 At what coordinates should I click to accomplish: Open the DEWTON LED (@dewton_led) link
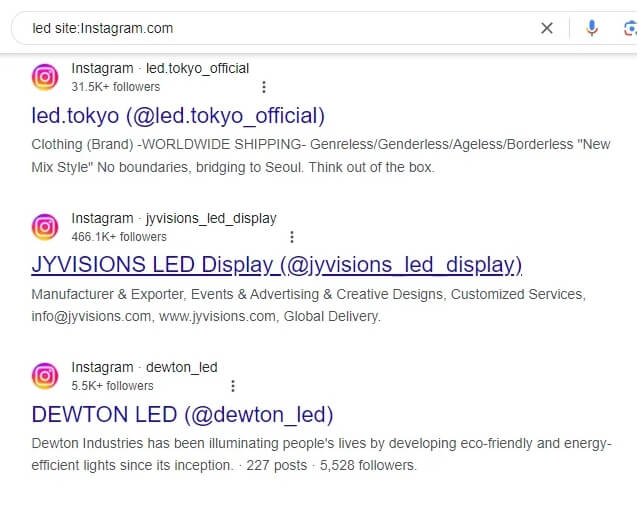coord(182,414)
